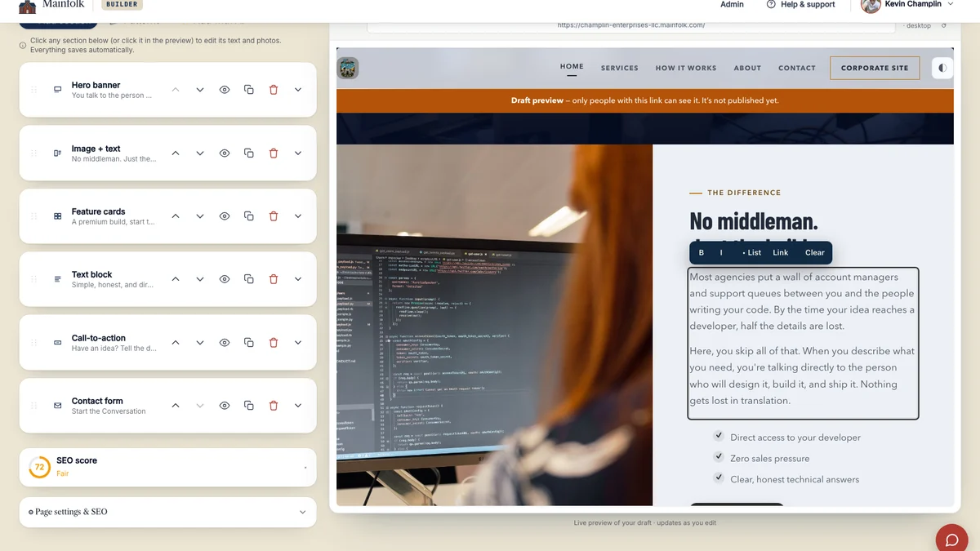Move the Hero banner section down
The width and height of the screenshot is (980, 551).
[x=200, y=90]
